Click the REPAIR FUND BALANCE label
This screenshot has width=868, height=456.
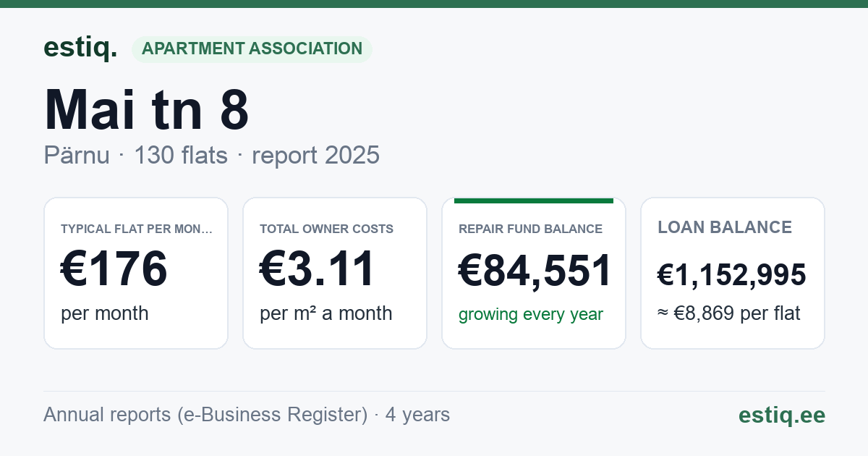click(x=530, y=229)
